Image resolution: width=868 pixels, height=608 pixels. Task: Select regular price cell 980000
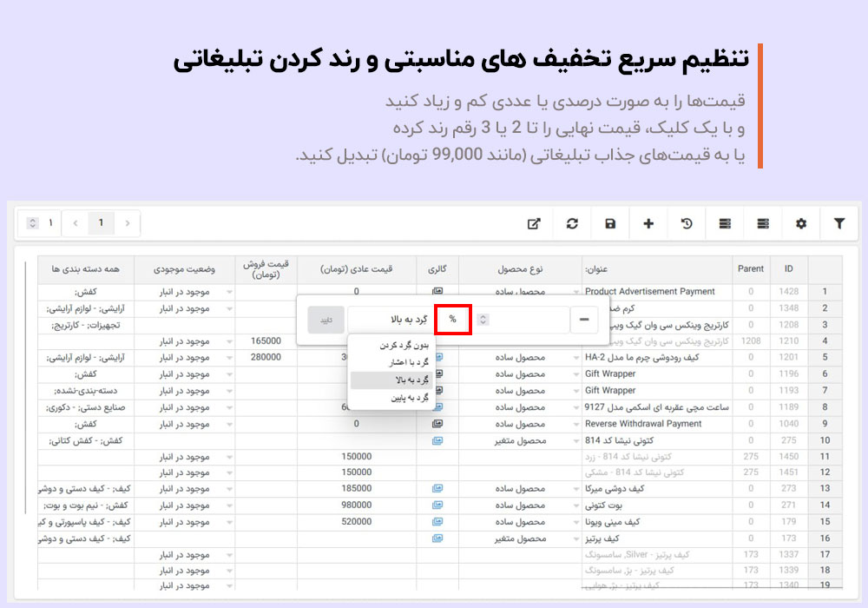[x=357, y=505]
